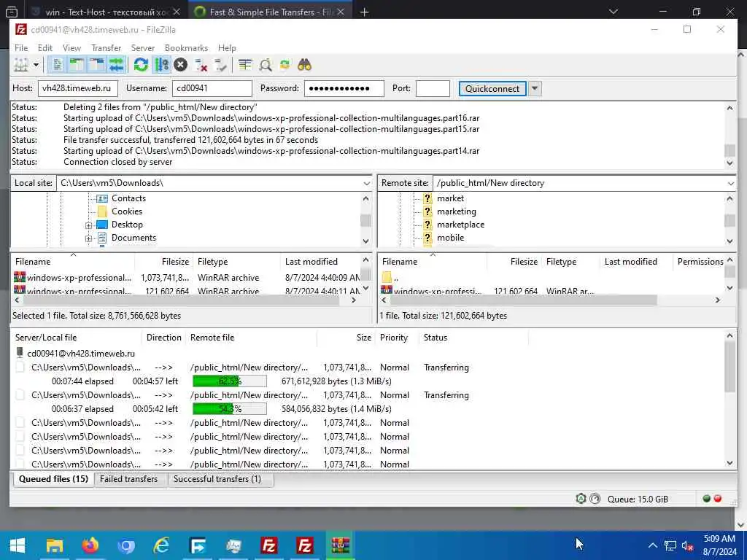Image resolution: width=747 pixels, height=560 pixels.
Task: Toggle the local directory tree view
Action: click(77, 65)
